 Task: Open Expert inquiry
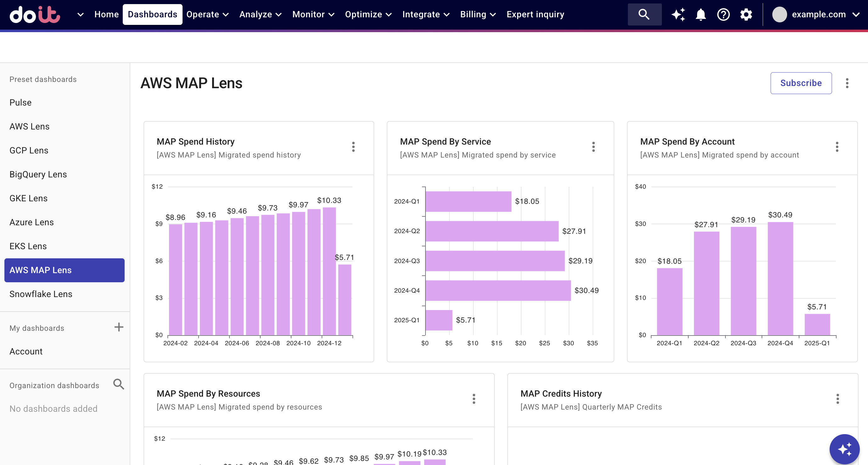pyautogui.click(x=535, y=14)
